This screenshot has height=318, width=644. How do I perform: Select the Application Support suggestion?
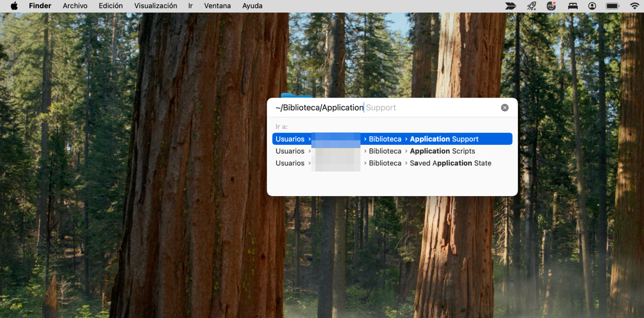[444, 139]
